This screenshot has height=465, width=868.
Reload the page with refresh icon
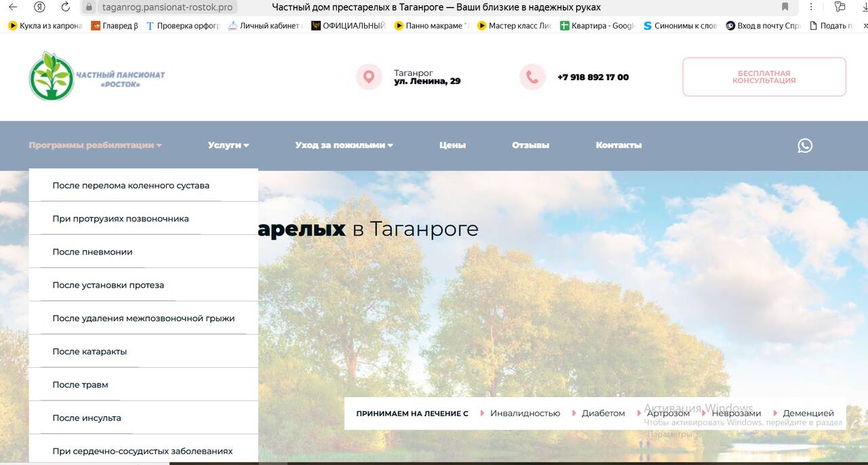pyautogui.click(x=66, y=7)
